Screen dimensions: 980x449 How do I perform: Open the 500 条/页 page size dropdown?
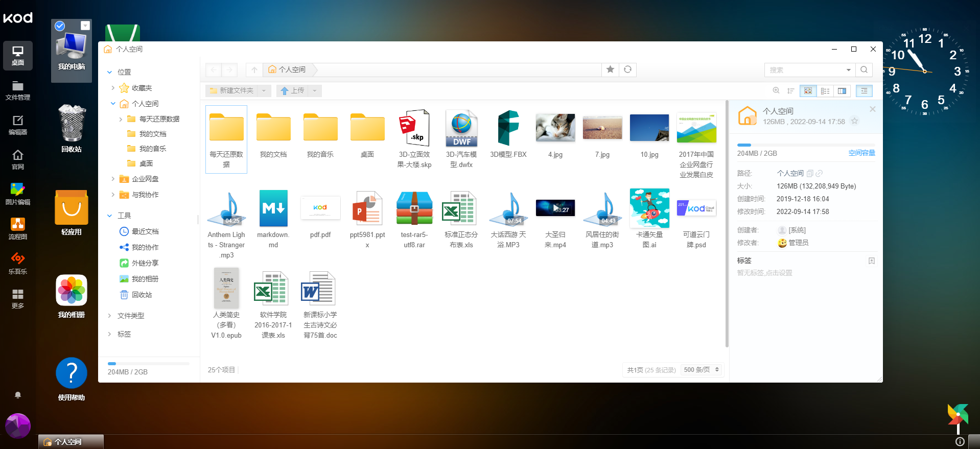[701, 370]
